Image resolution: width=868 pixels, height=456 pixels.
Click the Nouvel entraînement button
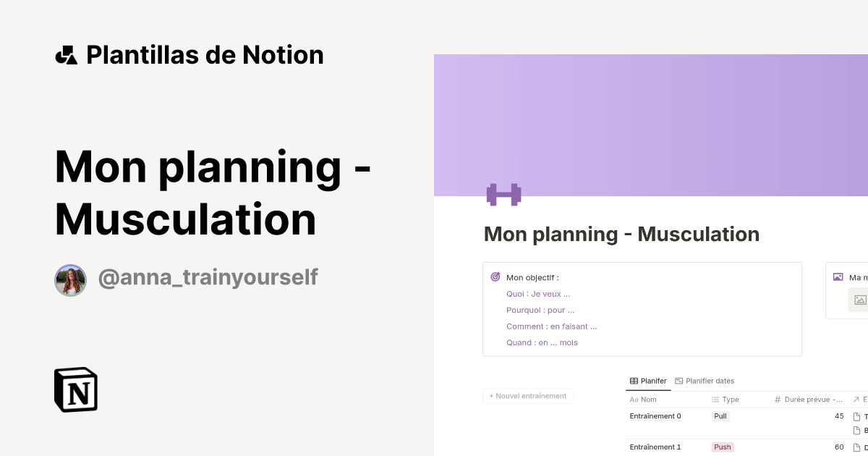coord(528,395)
